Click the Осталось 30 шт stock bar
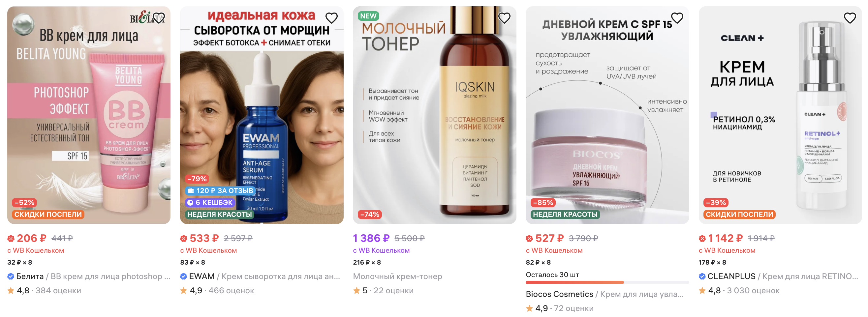 click(607, 282)
